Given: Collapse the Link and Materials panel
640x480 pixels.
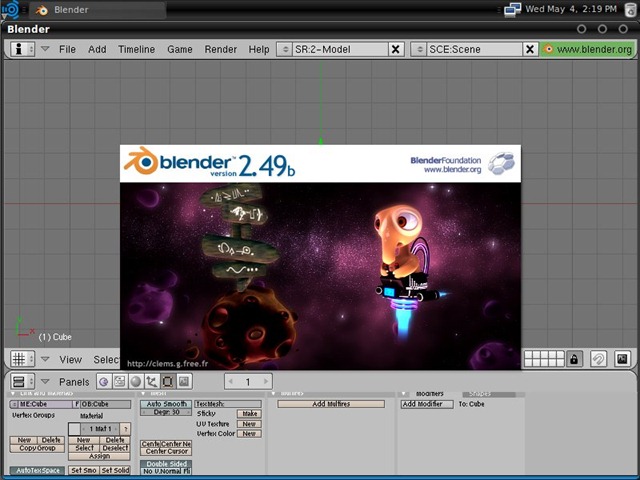Looking at the screenshot, I should click(13, 393).
